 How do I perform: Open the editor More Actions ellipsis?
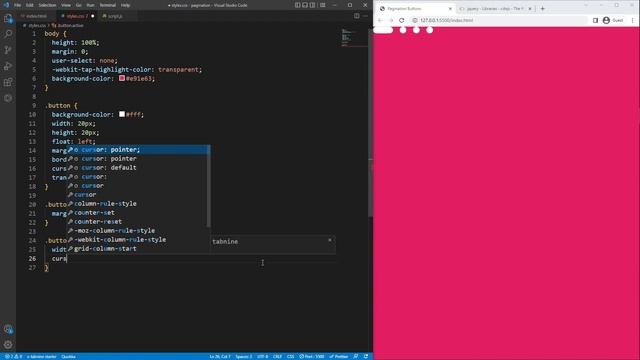tap(365, 16)
